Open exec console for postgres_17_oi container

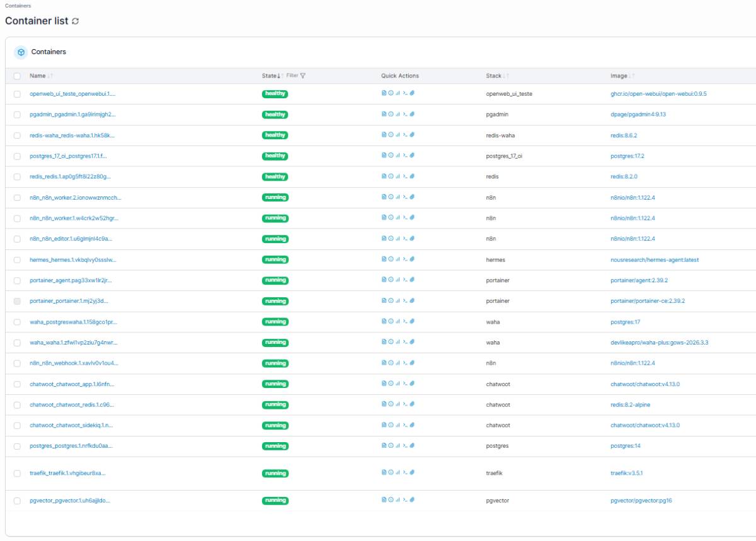point(405,156)
